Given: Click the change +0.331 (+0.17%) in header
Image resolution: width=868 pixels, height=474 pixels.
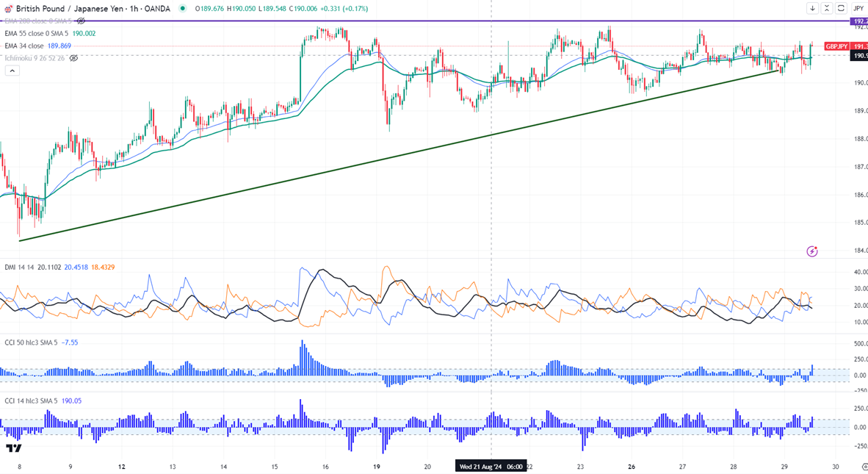Looking at the screenshot, I should [344, 9].
